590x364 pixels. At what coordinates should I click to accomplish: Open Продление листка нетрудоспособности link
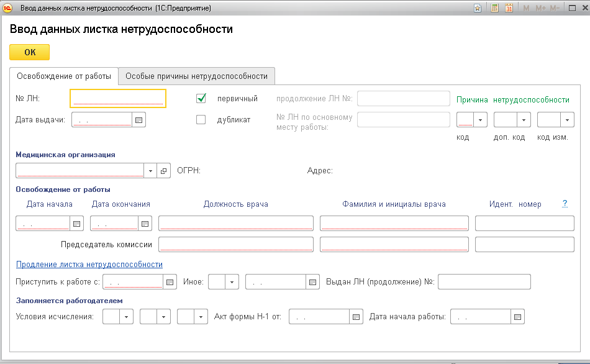pos(89,265)
